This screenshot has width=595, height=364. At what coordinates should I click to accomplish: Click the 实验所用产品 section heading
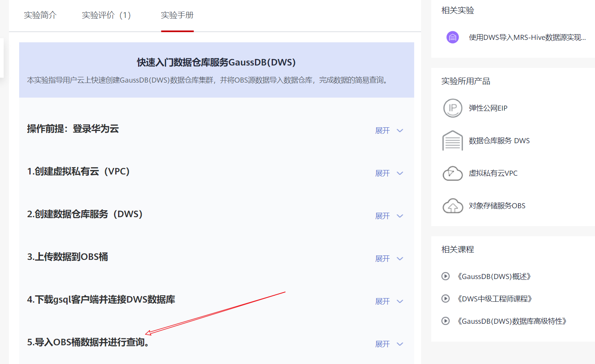coord(466,81)
